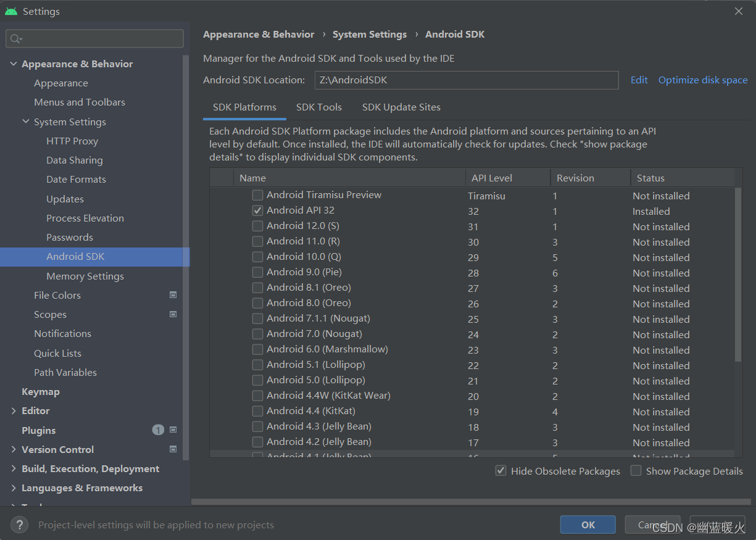Expand the Version Control tree node
The image size is (756, 540).
[14, 449]
